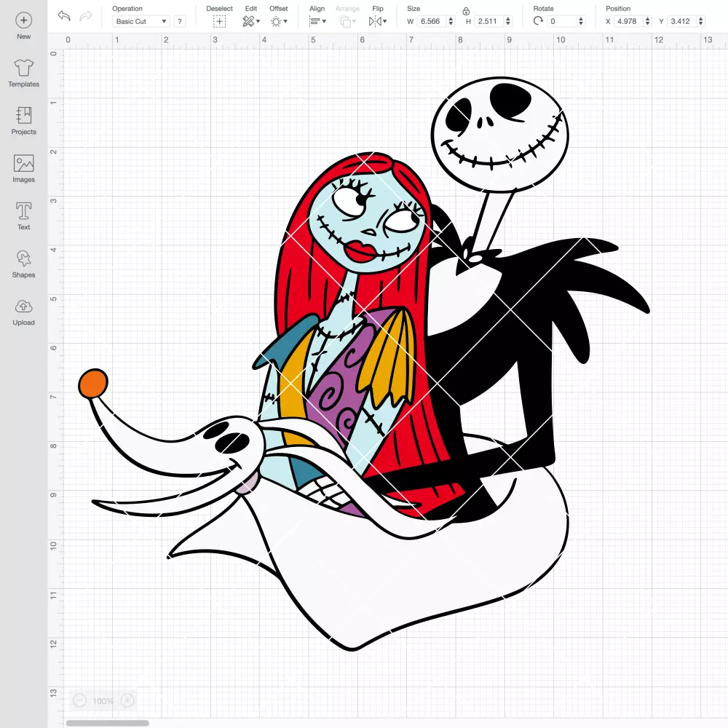Click the height stepper arrows

508,21
